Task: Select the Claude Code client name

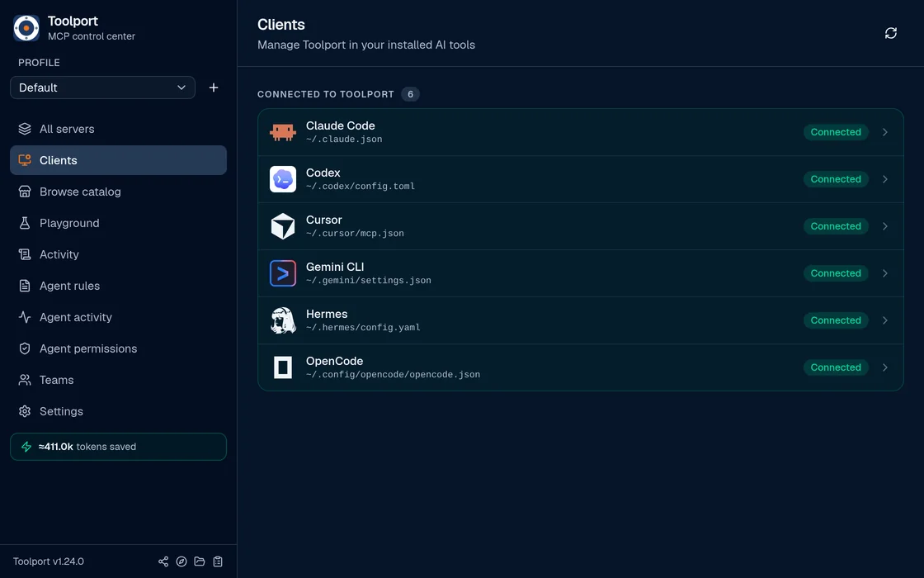Action: pyautogui.click(x=340, y=126)
